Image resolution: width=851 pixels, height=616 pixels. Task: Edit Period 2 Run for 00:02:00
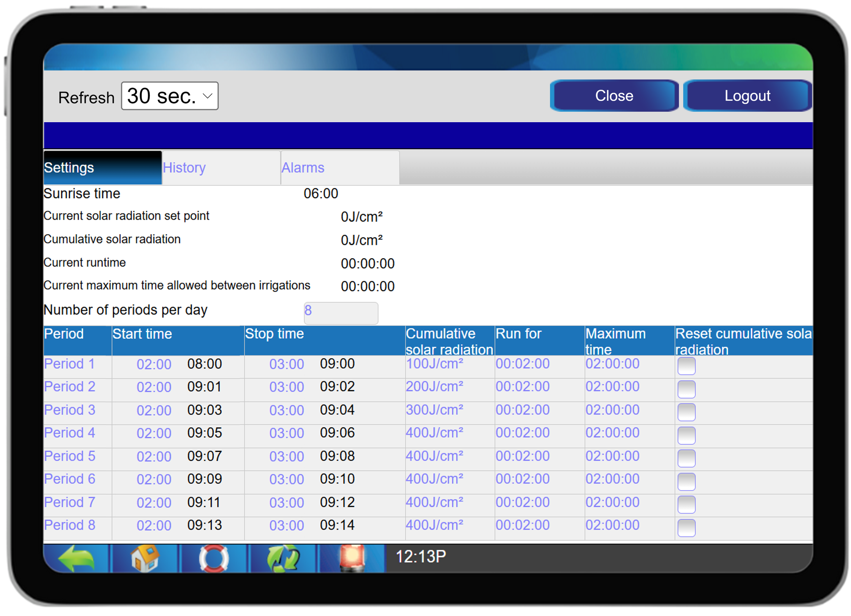click(x=523, y=387)
